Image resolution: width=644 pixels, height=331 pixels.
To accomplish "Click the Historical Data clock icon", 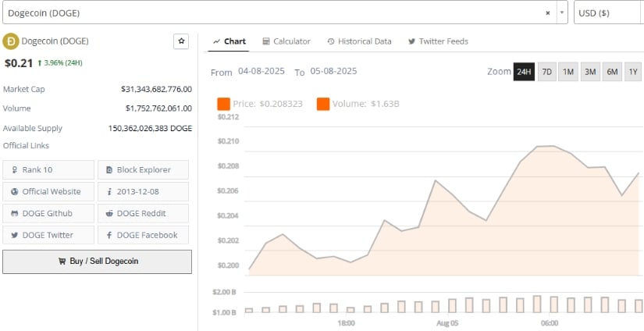I will pos(331,41).
